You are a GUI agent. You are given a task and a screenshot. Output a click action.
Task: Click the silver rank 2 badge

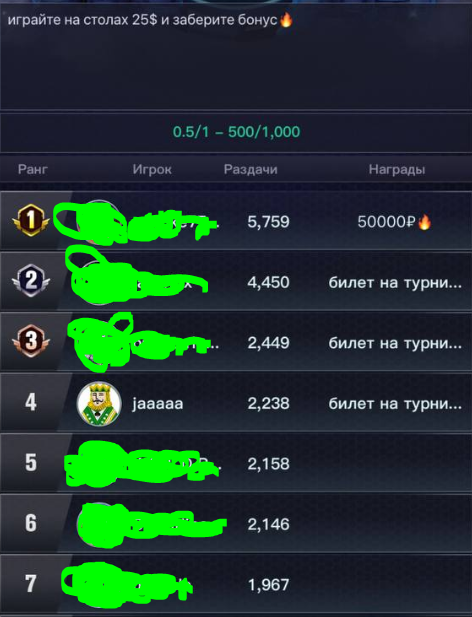[31, 281]
